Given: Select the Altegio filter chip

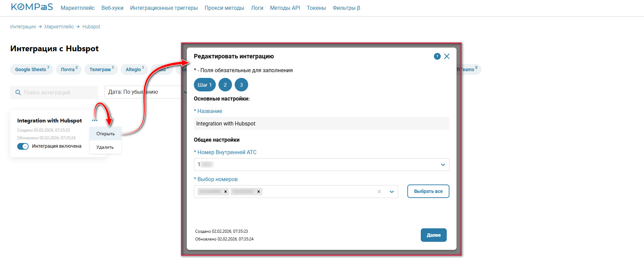Looking at the screenshot, I should point(135,69).
